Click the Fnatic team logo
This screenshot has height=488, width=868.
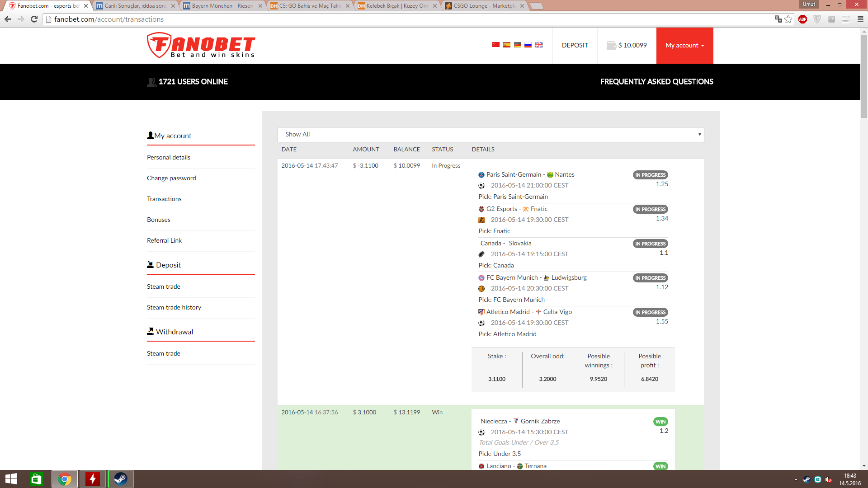(526, 209)
